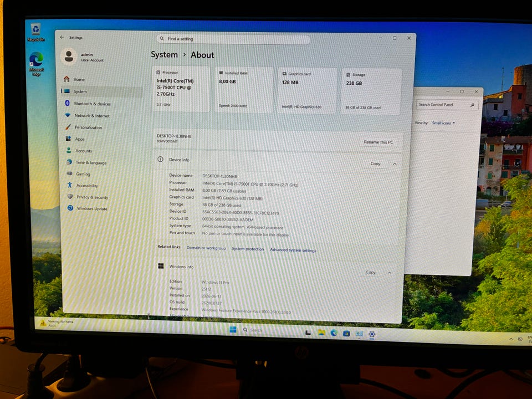Screen dimensions: 532x399
Task: Click the Processor info card
Action: [182, 89]
